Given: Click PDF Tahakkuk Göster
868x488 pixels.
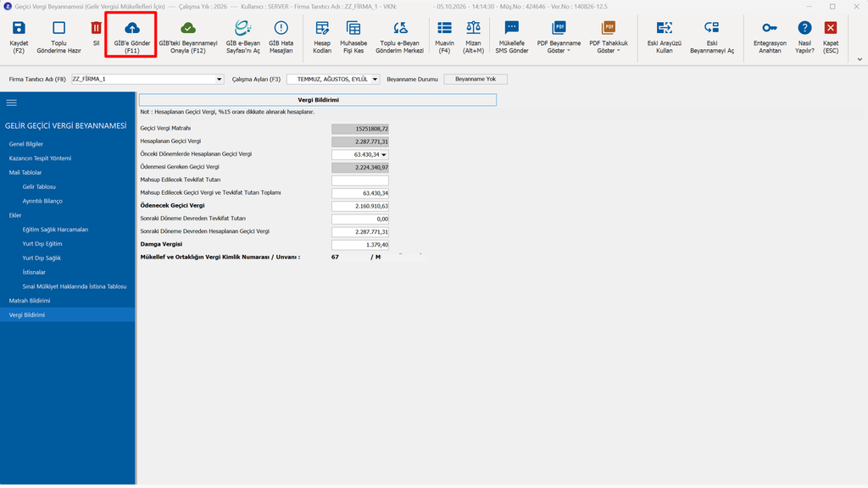Looking at the screenshot, I should (609, 36).
